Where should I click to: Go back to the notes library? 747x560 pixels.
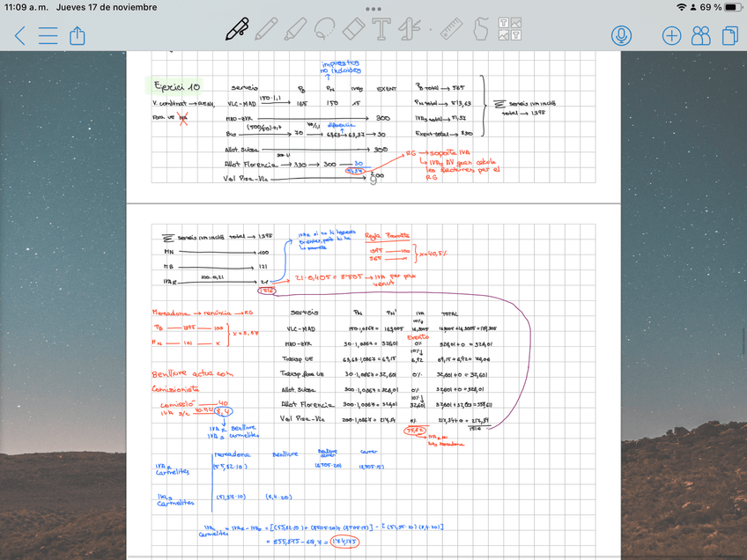(x=20, y=36)
